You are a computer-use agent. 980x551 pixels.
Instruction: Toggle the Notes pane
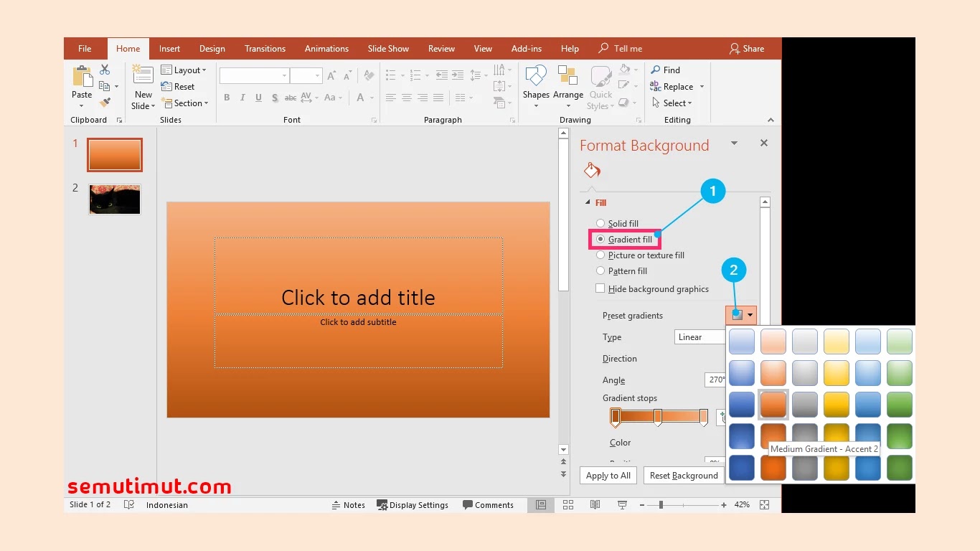348,505
